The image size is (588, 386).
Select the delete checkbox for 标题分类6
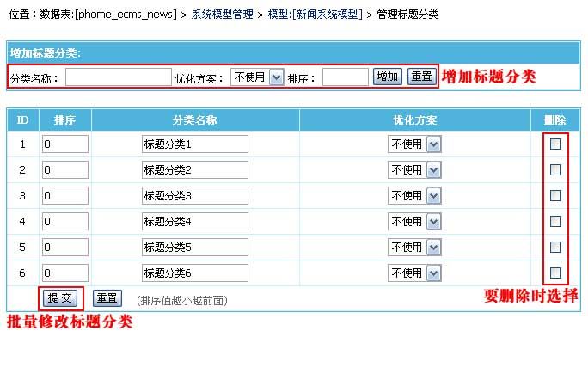[555, 273]
